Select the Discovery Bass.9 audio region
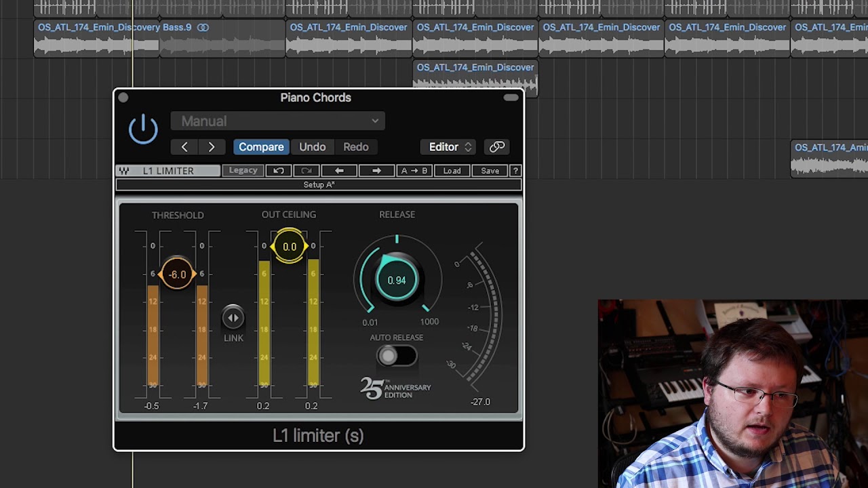 coord(96,39)
